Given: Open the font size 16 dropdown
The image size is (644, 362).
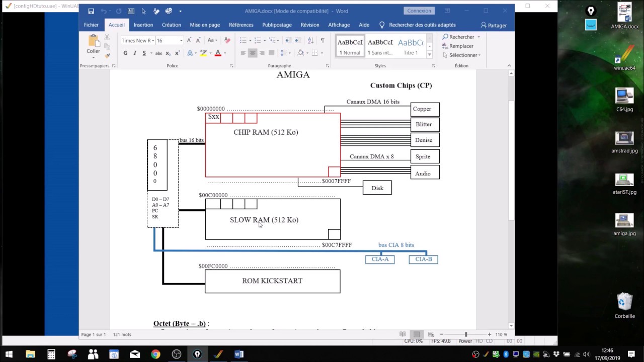Looking at the screenshot, I should (x=181, y=41).
